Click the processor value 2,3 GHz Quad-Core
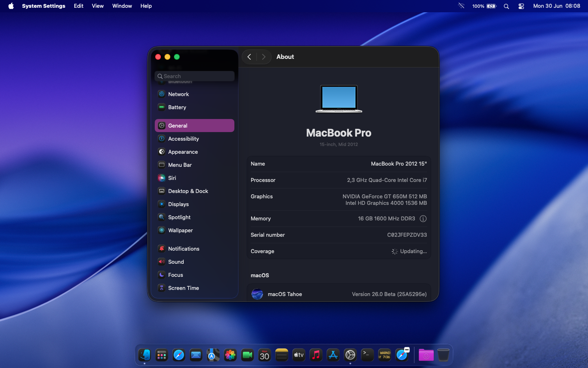Image resolution: width=588 pixels, height=368 pixels. (387, 180)
